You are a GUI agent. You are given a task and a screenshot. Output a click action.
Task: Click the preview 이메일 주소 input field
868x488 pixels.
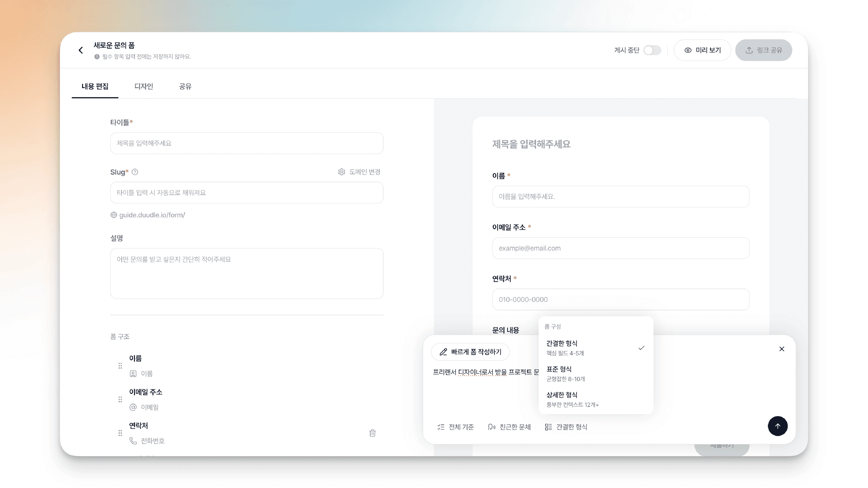[x=621, y=248]
